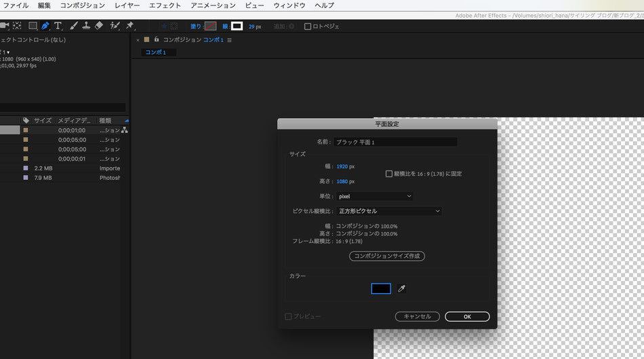Select the Eraser tool
Screen dimensions: 644x359
99,26
